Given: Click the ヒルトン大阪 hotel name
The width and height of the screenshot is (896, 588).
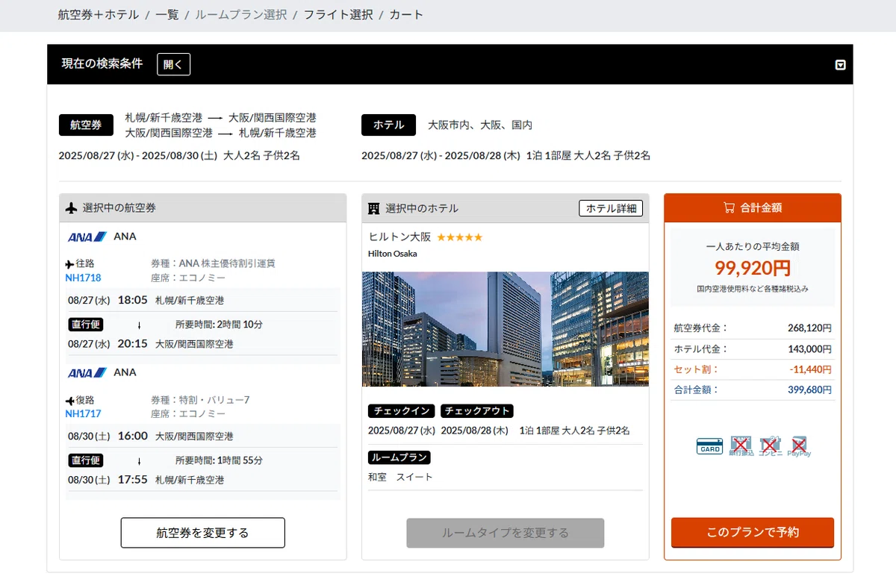Looking at the screenshot, I should 399,237.
